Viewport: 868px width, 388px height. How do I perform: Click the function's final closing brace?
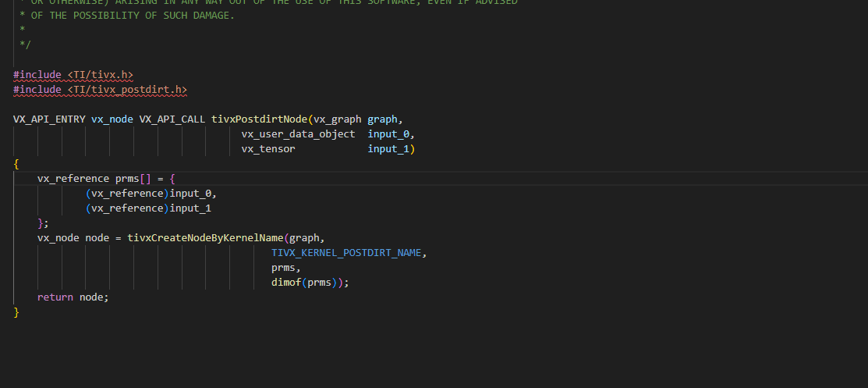(x=16, y=312)
